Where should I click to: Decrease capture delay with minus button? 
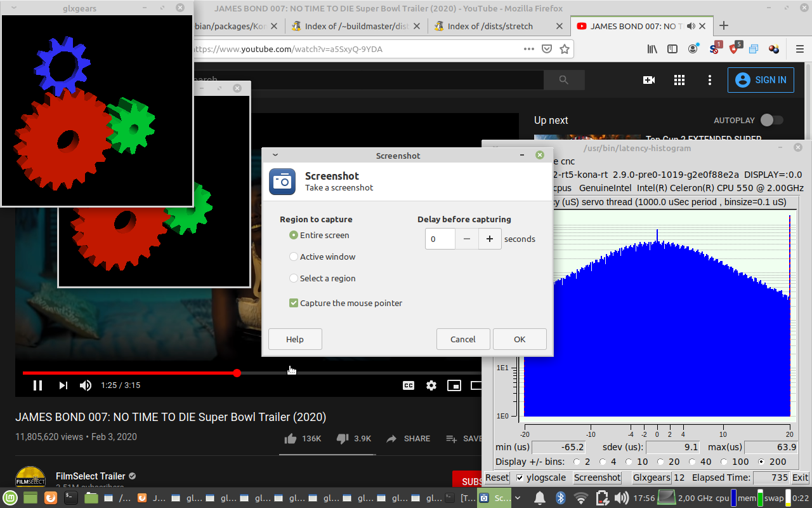tap(467, 239)
